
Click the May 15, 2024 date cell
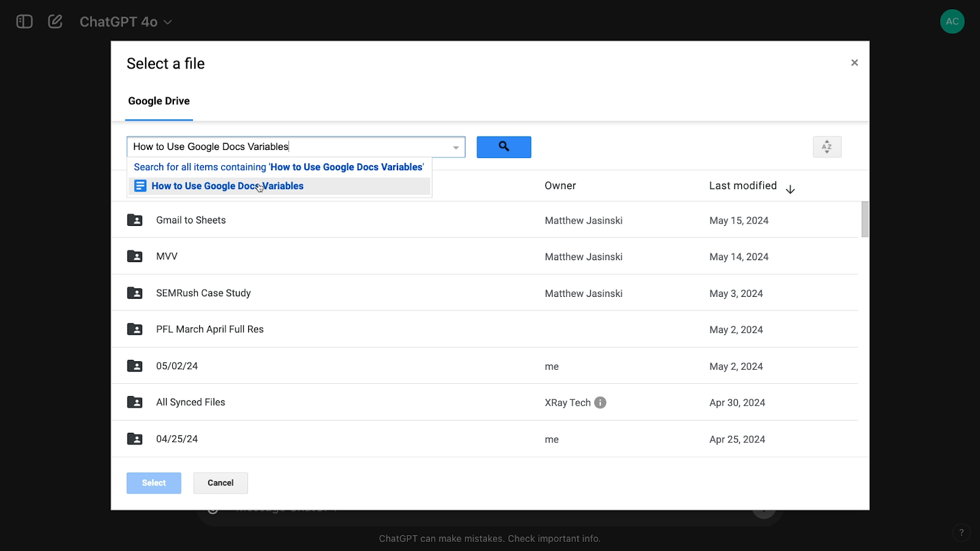(739, 220)
